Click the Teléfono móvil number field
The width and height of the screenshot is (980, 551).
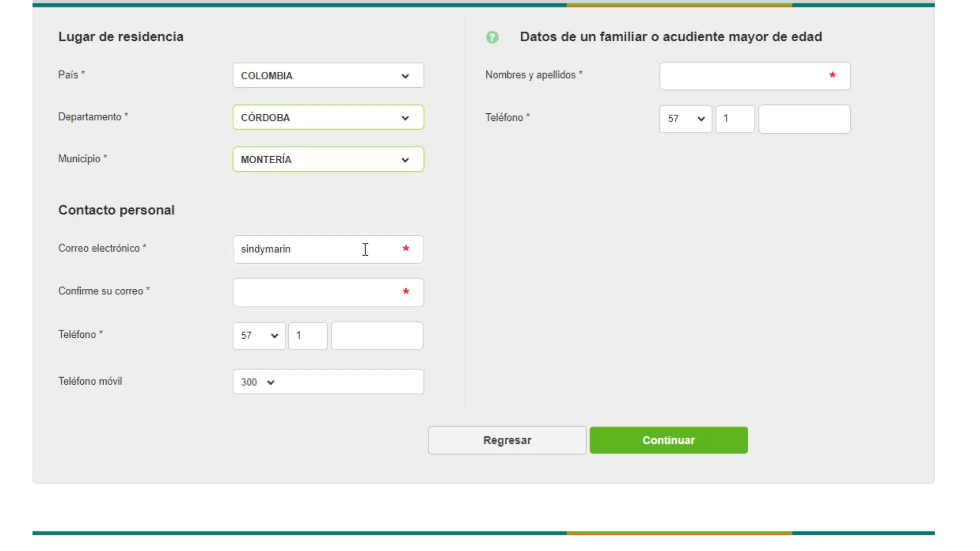coord(352,382)
